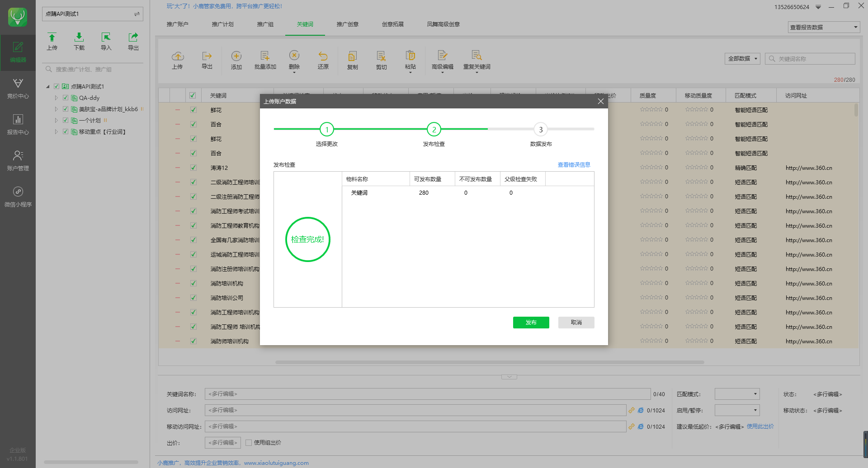The image size is (868, 468).
Task: Open the 查看报告数据 dropdown
Action: point(824,27)
